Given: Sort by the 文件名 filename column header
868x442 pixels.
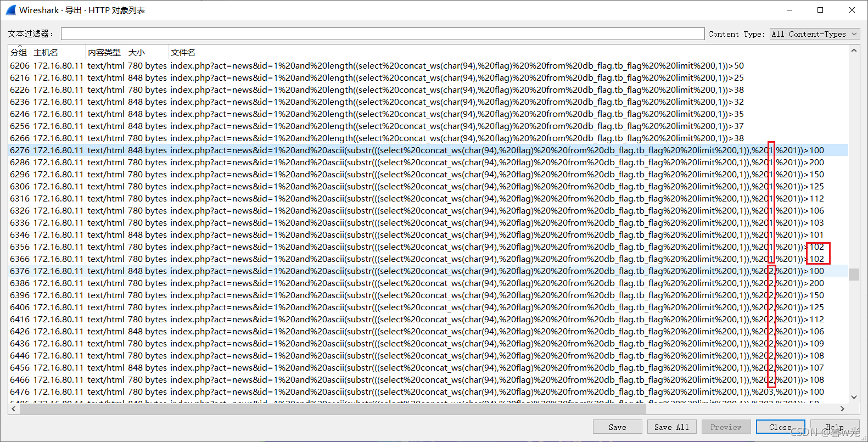Looking at the screenshot, I should pyautogui.click(x=508, y=52).
